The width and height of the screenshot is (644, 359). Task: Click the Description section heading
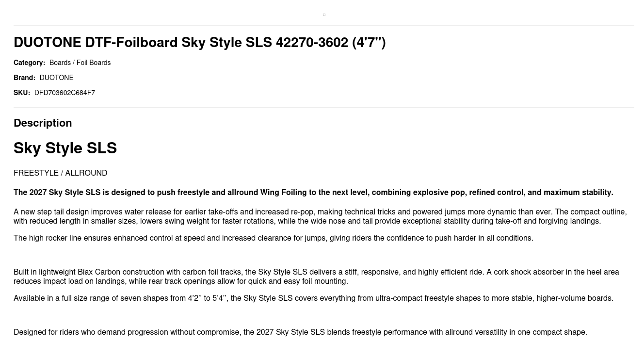point(43,123)
